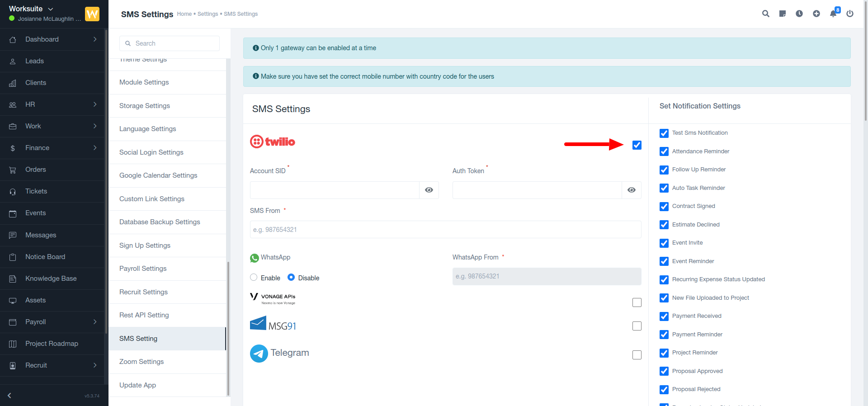Go to Settings breadcrumb link
Image resolution: width=868 pixels, height=406 pixels.
click(208, 14)
